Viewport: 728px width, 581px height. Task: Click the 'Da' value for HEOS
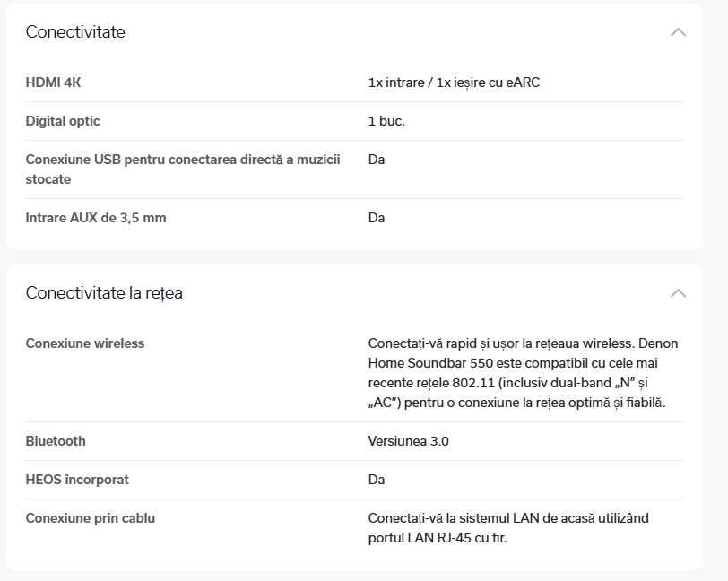point(377,480)
